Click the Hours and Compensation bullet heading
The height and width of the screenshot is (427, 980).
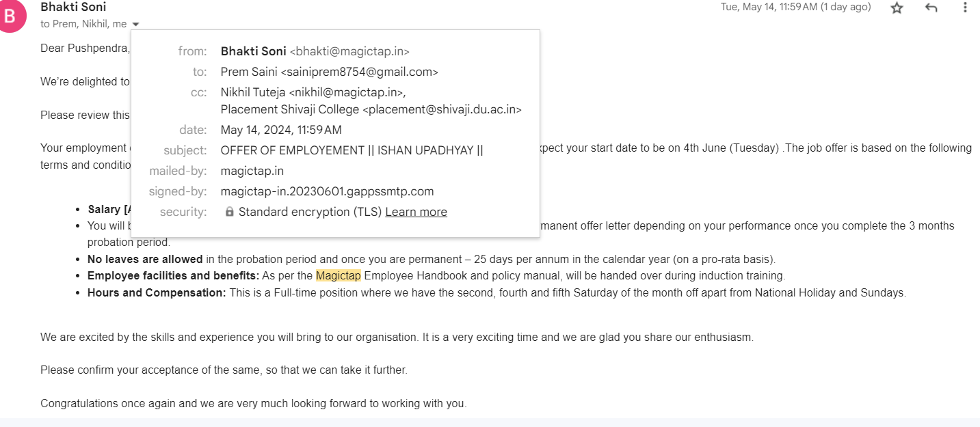[157, 293]
